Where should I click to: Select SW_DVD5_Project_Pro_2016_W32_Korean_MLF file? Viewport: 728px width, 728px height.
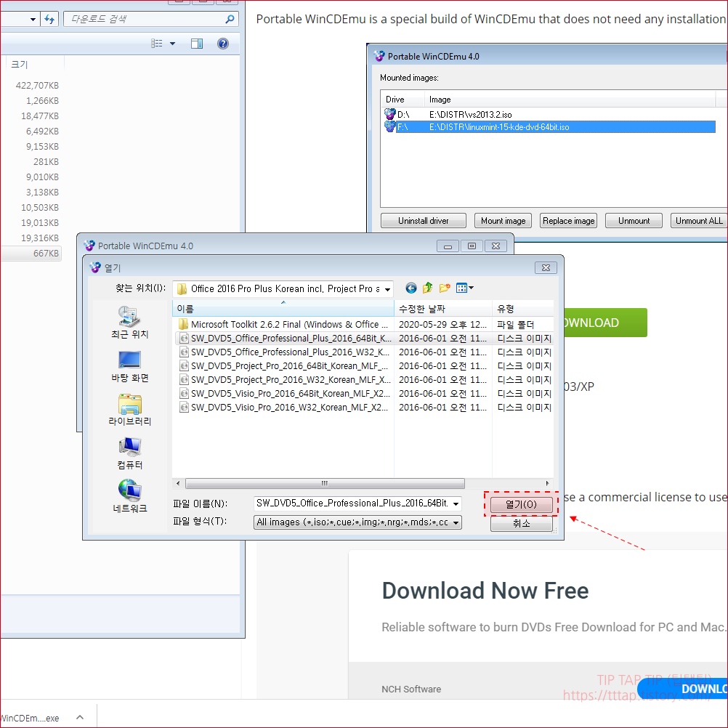point(285,380)
